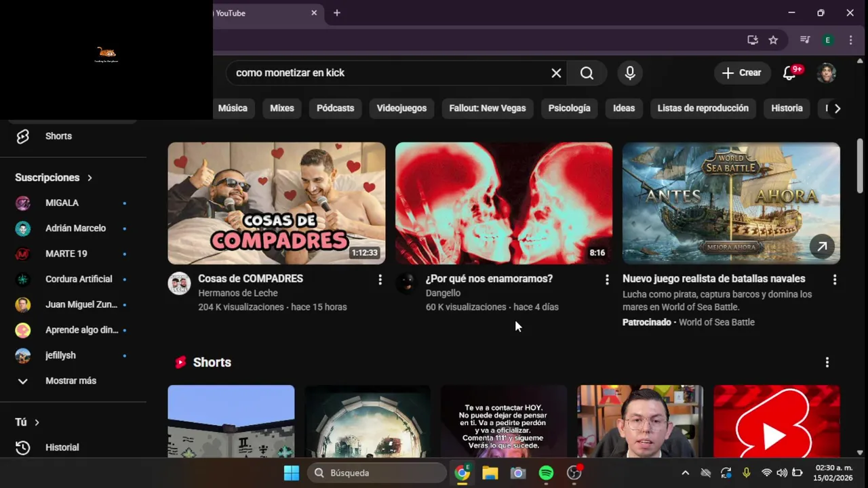Show hidden system tray icons
Viewport: 868px width, 488px height.
point(685,473)
